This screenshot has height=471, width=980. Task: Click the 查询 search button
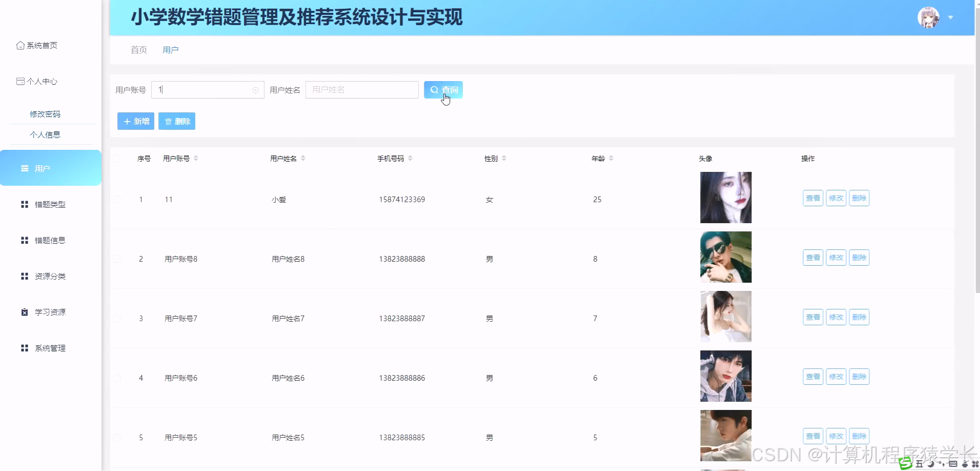tap(443, 90)
